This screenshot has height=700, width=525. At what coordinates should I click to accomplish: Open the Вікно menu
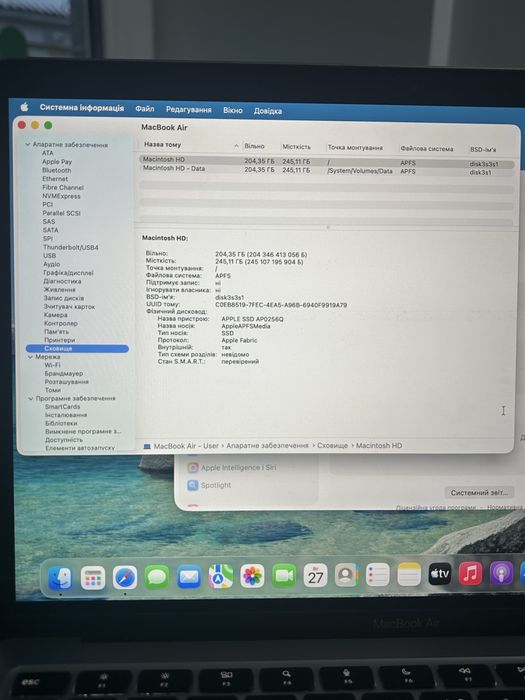233,110
